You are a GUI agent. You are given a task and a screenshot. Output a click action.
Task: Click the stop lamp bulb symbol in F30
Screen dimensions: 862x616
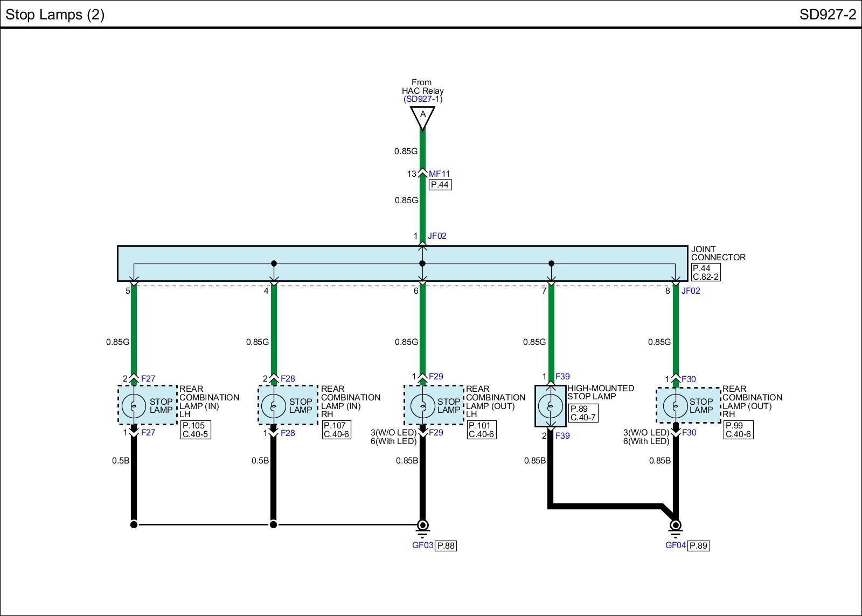(676, 405)
